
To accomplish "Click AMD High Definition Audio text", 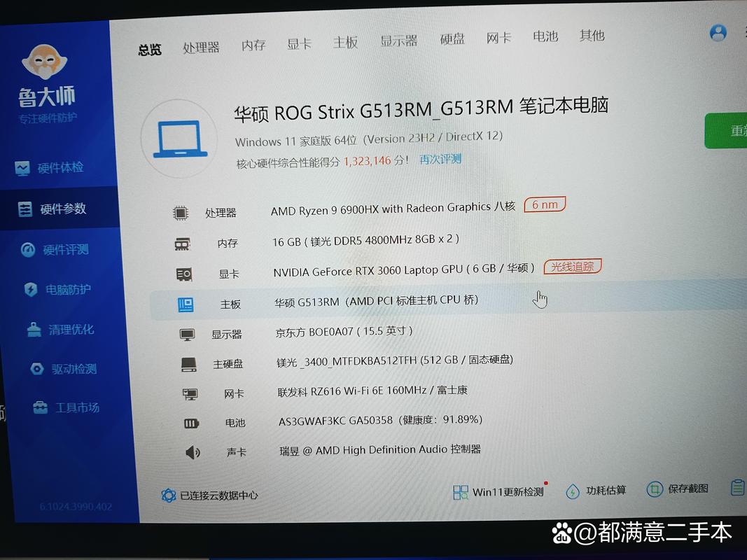I will 379,449.
